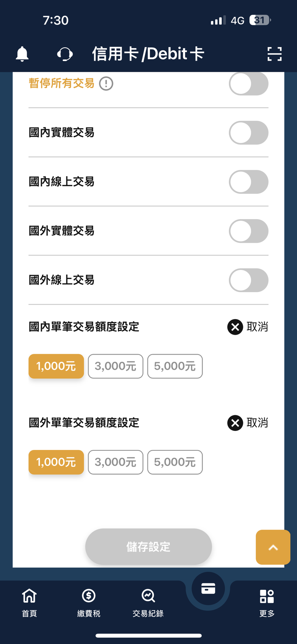Open the QR scan icon
Viewport: 297px width, 644px height.
tap(275, 54)
